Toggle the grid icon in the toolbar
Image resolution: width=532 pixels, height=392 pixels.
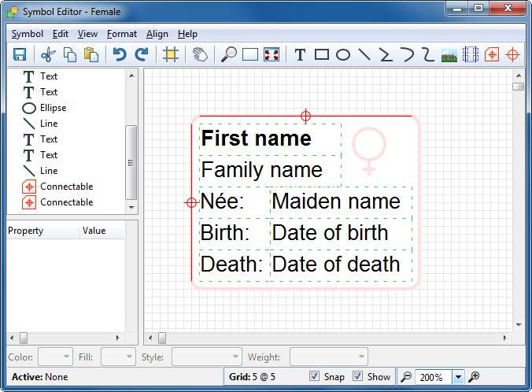click(x=170, y=54)
